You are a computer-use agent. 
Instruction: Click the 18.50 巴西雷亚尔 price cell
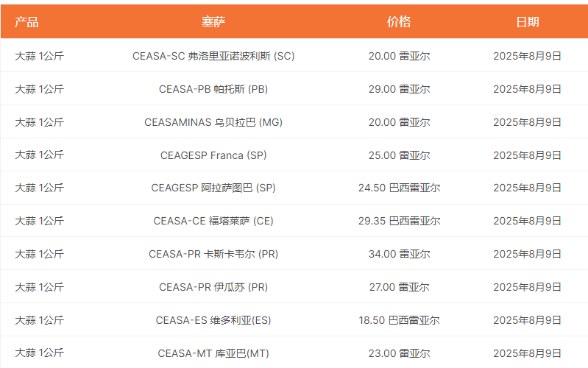[399, 320]
